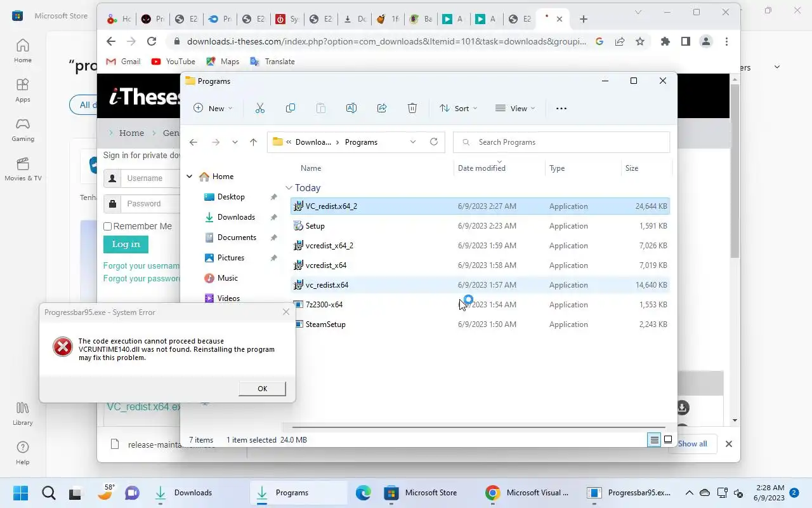
Task: Go up one folder level in Explorer
Action: coord(253,142)
